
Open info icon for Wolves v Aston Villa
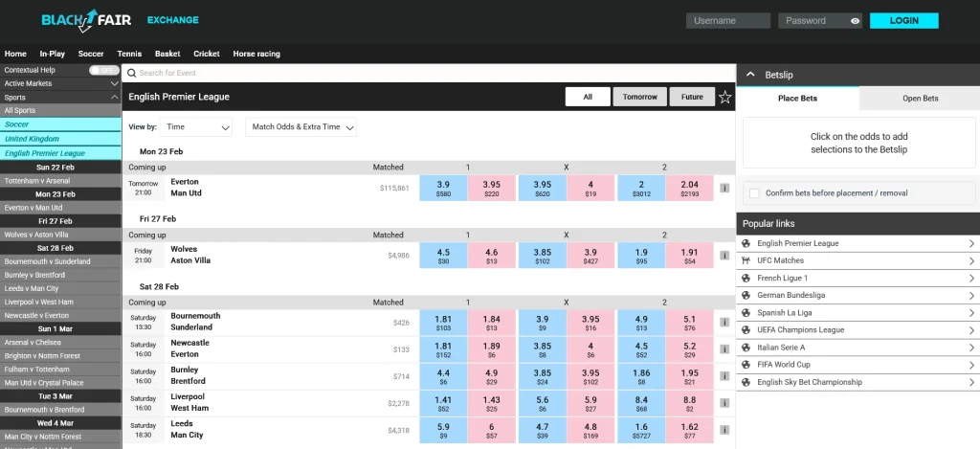pos(724,256)
